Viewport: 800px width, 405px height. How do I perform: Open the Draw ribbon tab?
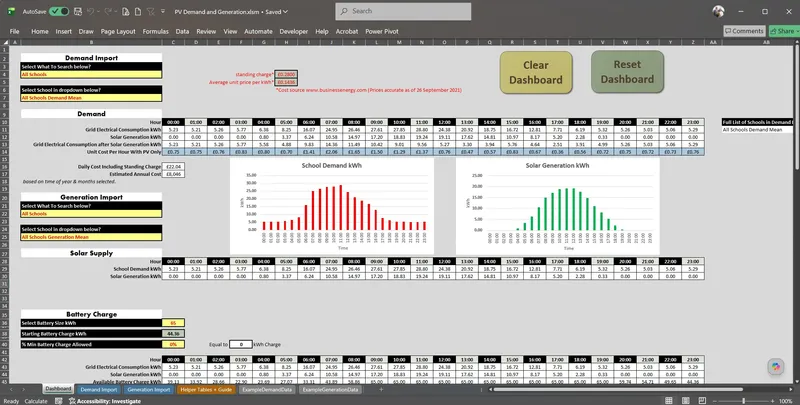point(86,31)
